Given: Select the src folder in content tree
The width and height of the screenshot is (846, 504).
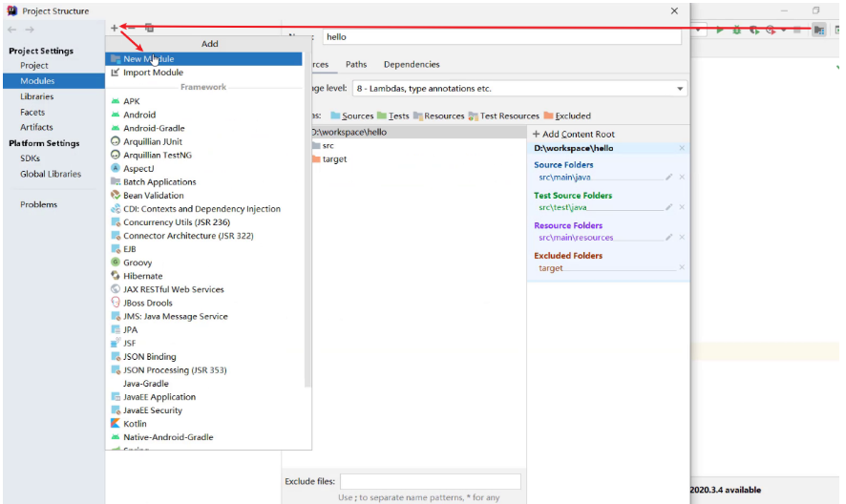Looking at the screenshot, I should pos(328,146).
